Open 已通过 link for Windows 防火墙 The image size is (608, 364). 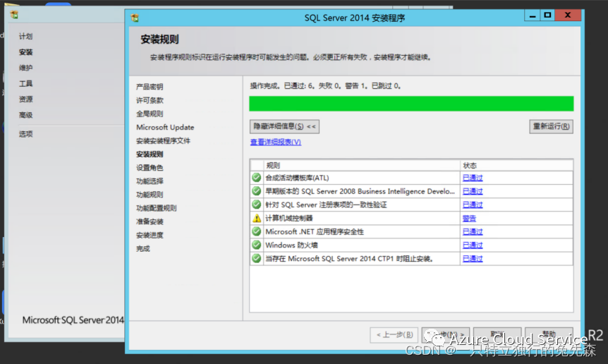coord(473,245)
